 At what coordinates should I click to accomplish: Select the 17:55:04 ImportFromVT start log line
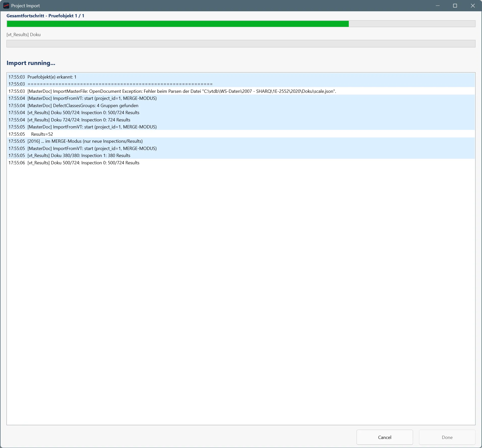coord(241,98)
